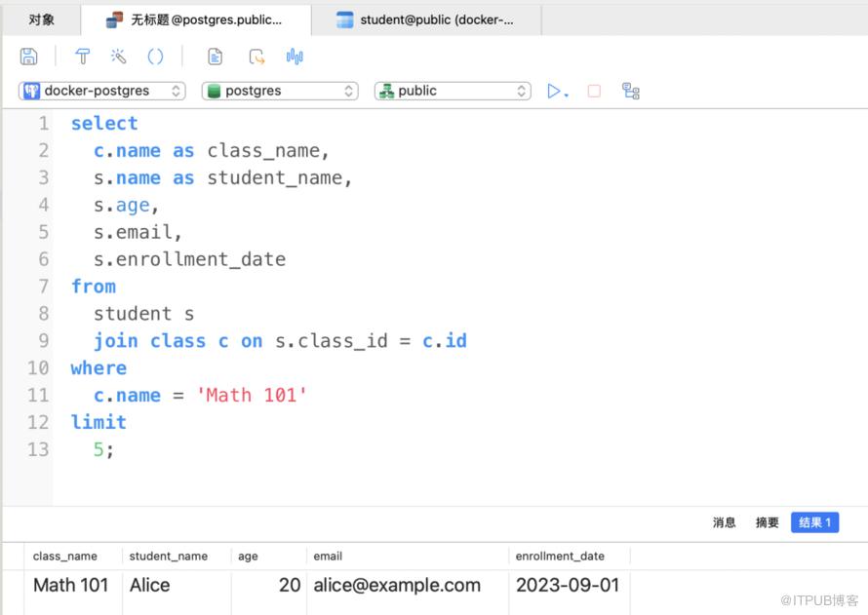868x615 pixels.
Task: Click the Beautify SQL magic wand icon
Action: tap(118, 57)
